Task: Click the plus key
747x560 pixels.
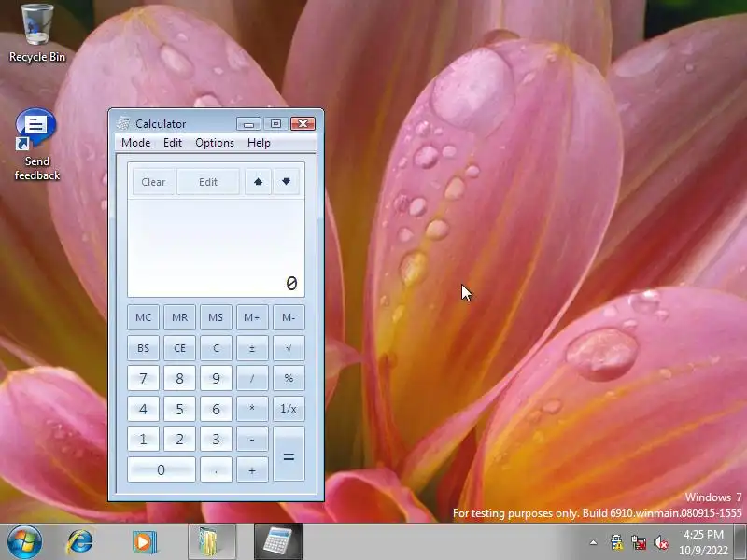Action: pos(252,469)
